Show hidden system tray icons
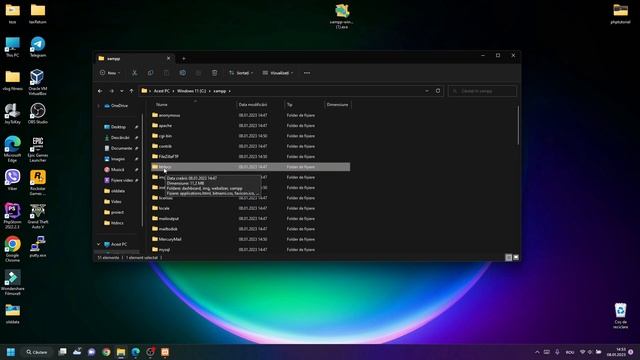The height and width of the screenshot is (360, 640). (x=537, y=352)
